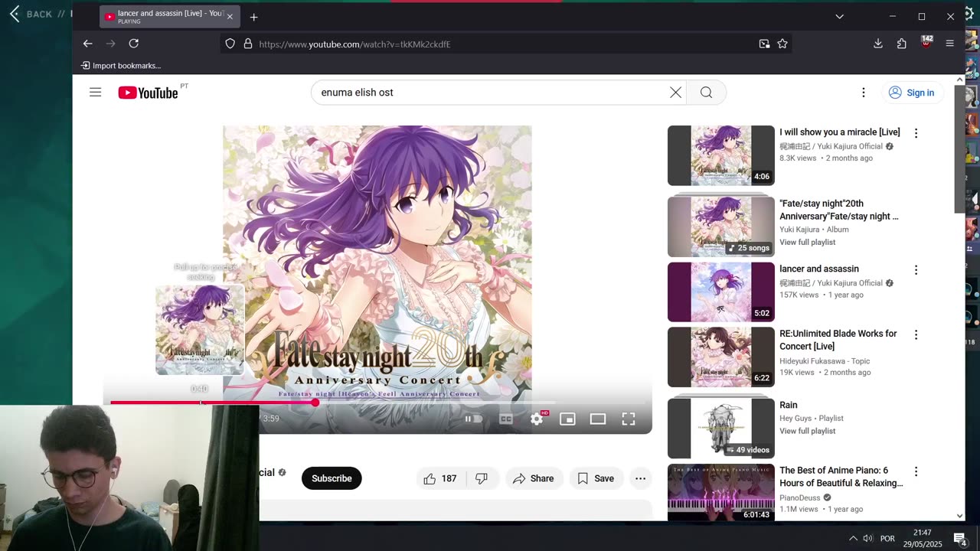Open 'I will show you a miracle' thumbnail
The image size is (980, 551).
click(721, 155)
